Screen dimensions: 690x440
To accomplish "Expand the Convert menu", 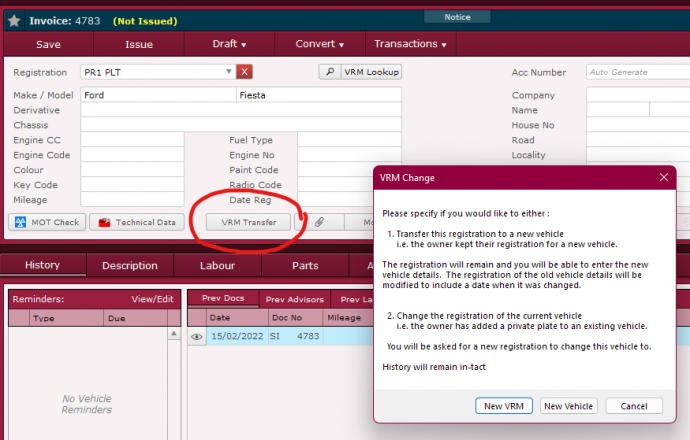I will click(x=319, y=44).
